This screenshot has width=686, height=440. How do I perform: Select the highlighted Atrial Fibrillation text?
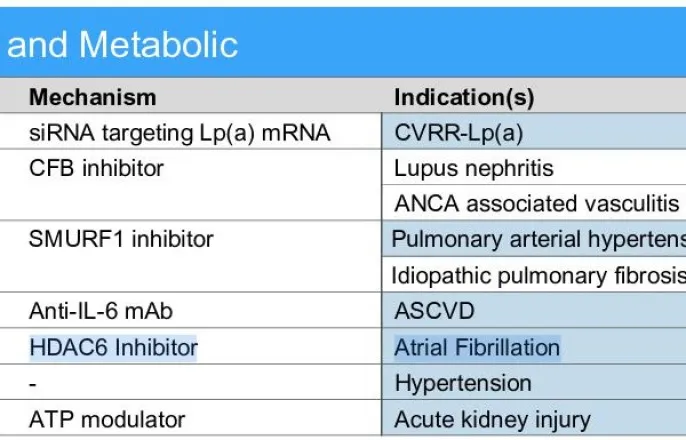(477, 348)
